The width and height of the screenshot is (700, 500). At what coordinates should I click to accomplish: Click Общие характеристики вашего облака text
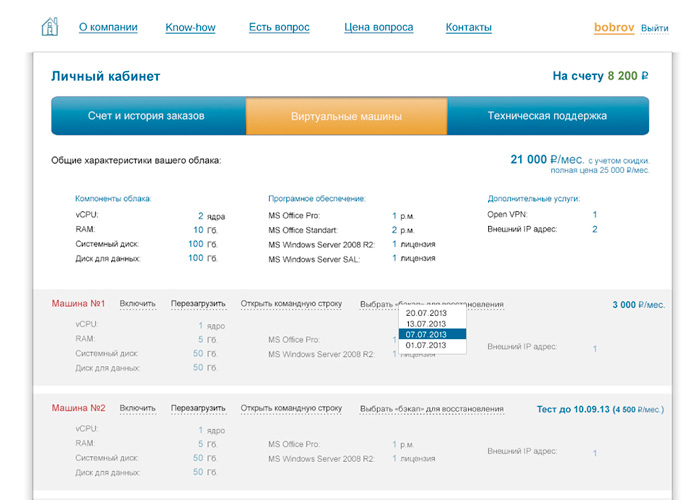[136, 160]
